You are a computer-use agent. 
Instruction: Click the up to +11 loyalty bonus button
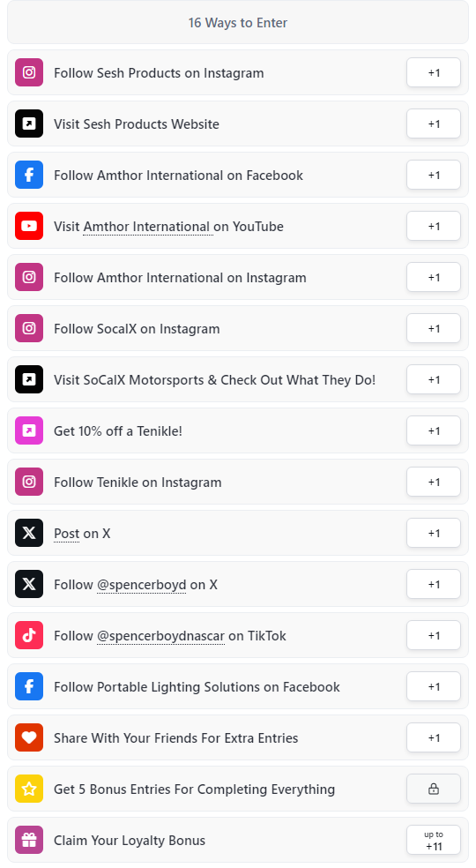point(434,841)
